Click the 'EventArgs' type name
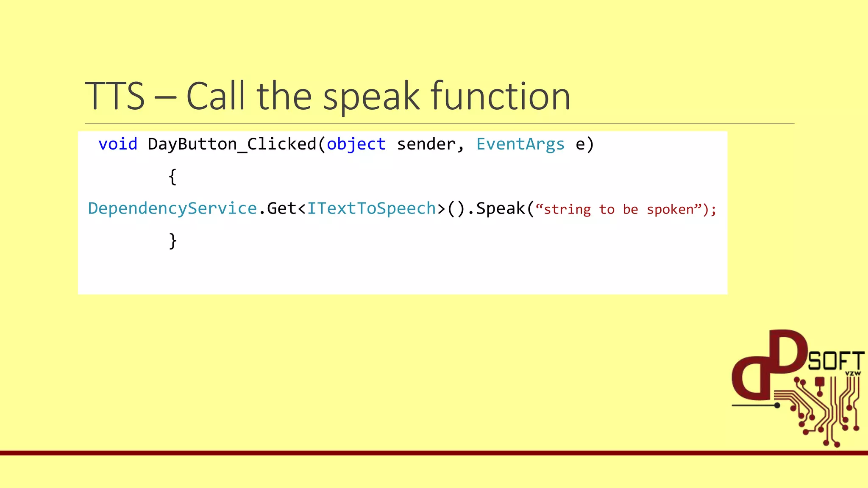The height and width of the screenshot is (488, 868). pyautogui.click(x=520, y=145)
